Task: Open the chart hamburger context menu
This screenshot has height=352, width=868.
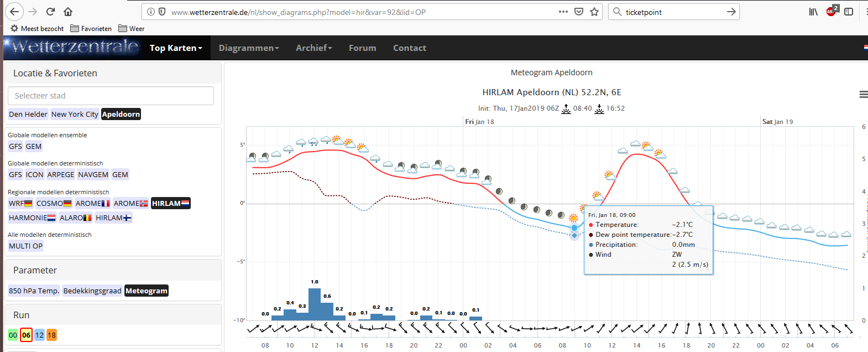Action: [863, 95]
